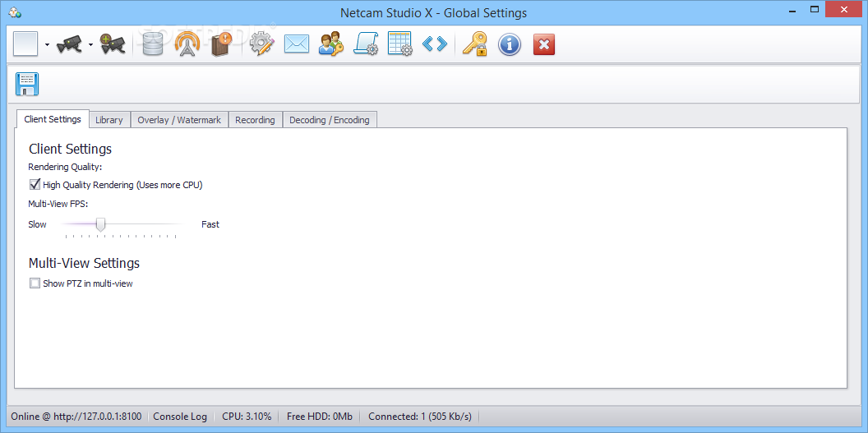Maximize the Netcam Studio window
868x433 pixels.
click(x=815, y=9)
